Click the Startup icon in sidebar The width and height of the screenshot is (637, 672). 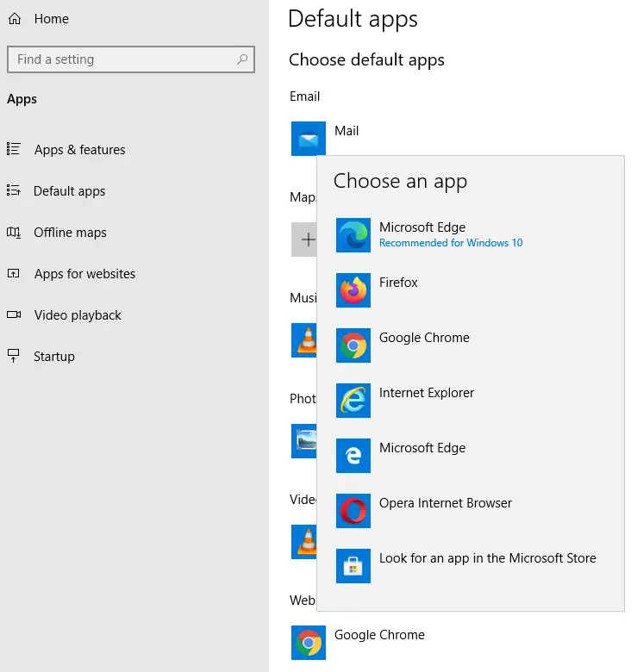13,356
